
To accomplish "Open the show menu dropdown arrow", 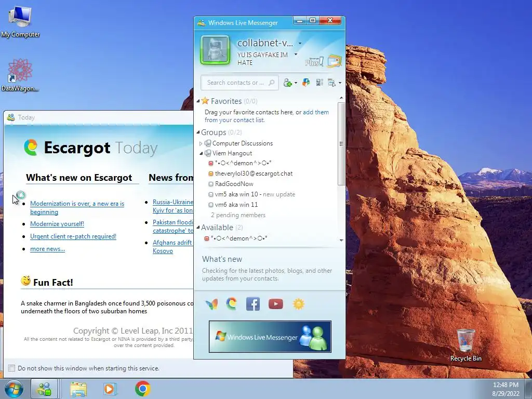I will 340,83.
